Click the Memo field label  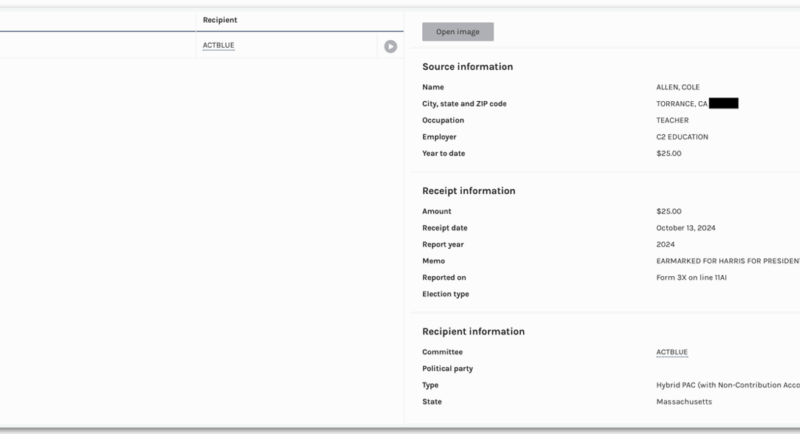pyautogui.click(x=434, y=261)
